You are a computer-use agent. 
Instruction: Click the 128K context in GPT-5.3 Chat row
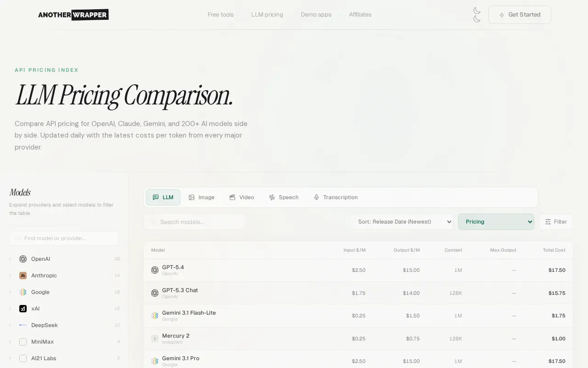tap(456, 293)
